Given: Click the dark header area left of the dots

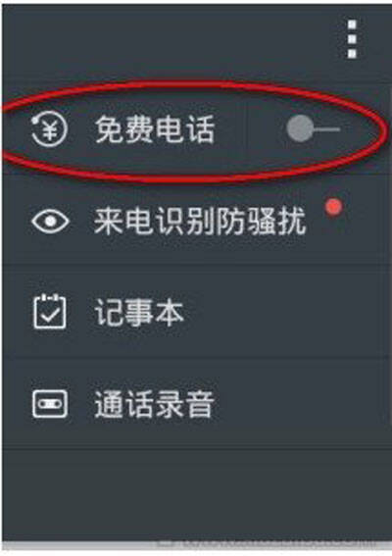Looking at the screenshot, I should click(x=171, y=42).
